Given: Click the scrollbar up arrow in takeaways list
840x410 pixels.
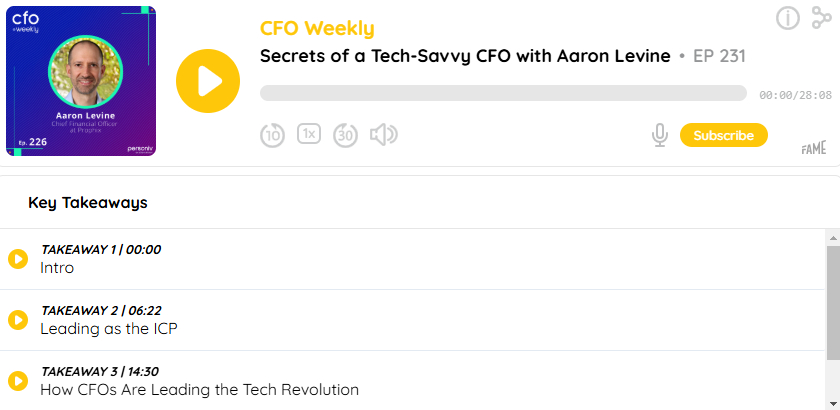Looking at the screenshot, I should point(834,237).
